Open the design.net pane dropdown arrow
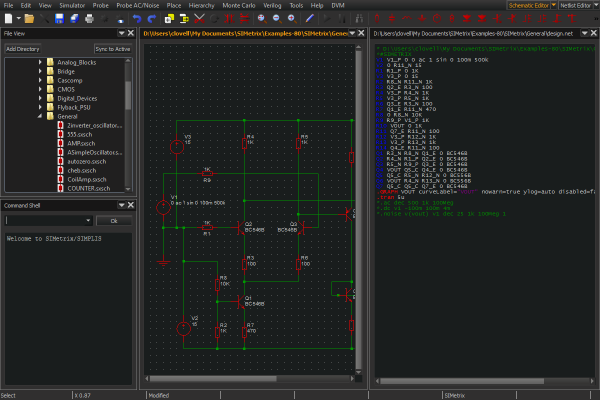The image size is (600, 400). 584,33
